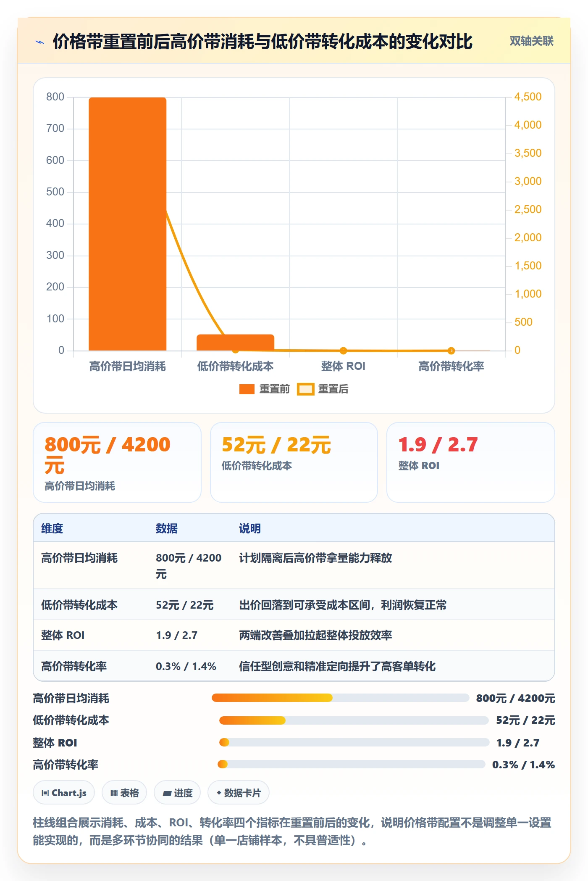The width and height of the screenshot is (588, 881).
Task: Click the short 低价带转化成本 orange bar
Action: tap(235, 342)
